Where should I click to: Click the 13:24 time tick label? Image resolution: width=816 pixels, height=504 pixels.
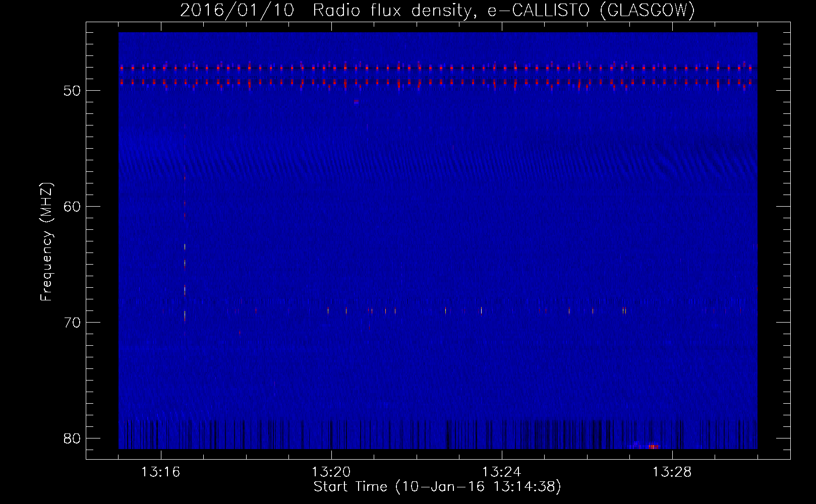tap(501, 472)
